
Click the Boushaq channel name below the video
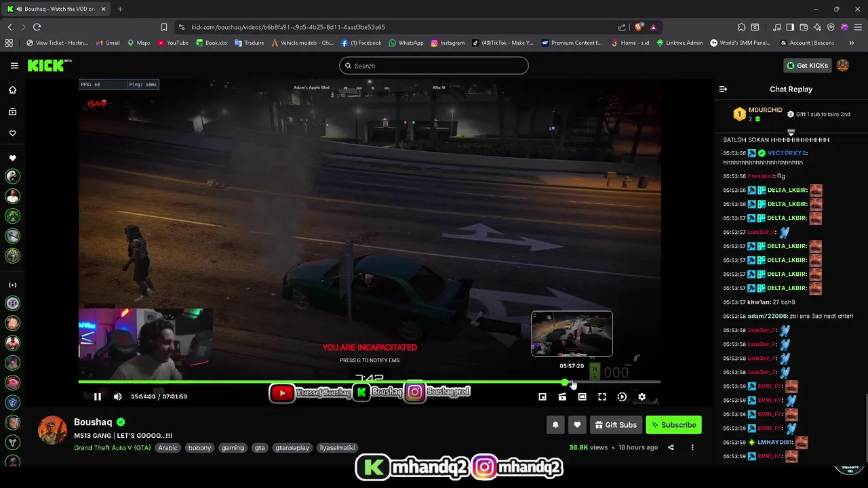pos(93,422)
